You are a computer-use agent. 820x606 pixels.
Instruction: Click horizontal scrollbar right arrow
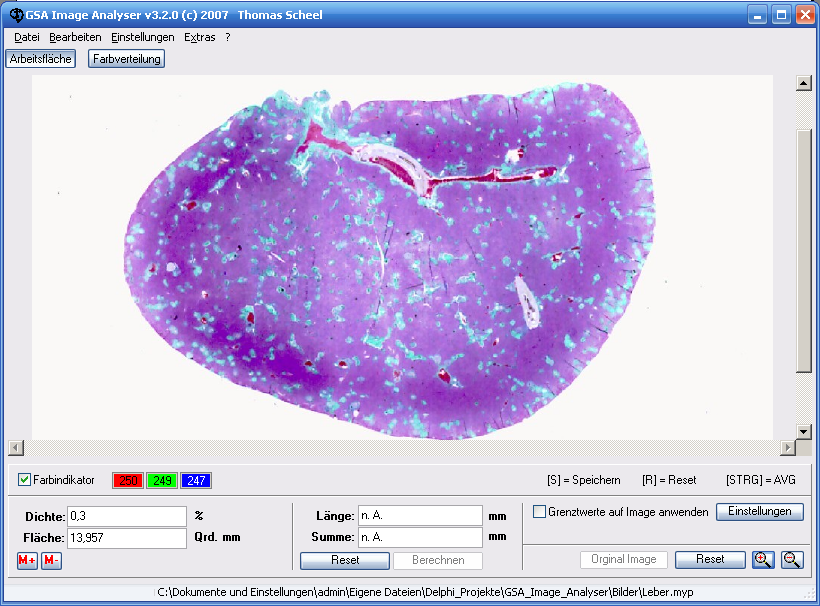pyautogui.click(x=788, y=448)
